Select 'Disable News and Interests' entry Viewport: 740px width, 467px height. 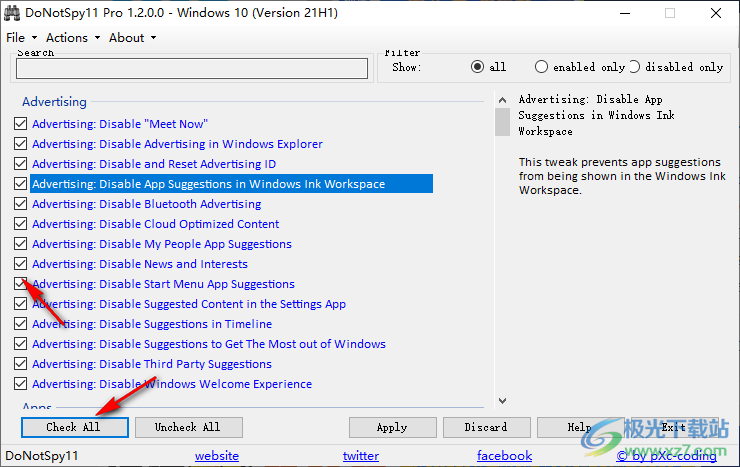[x=140, y=264]
